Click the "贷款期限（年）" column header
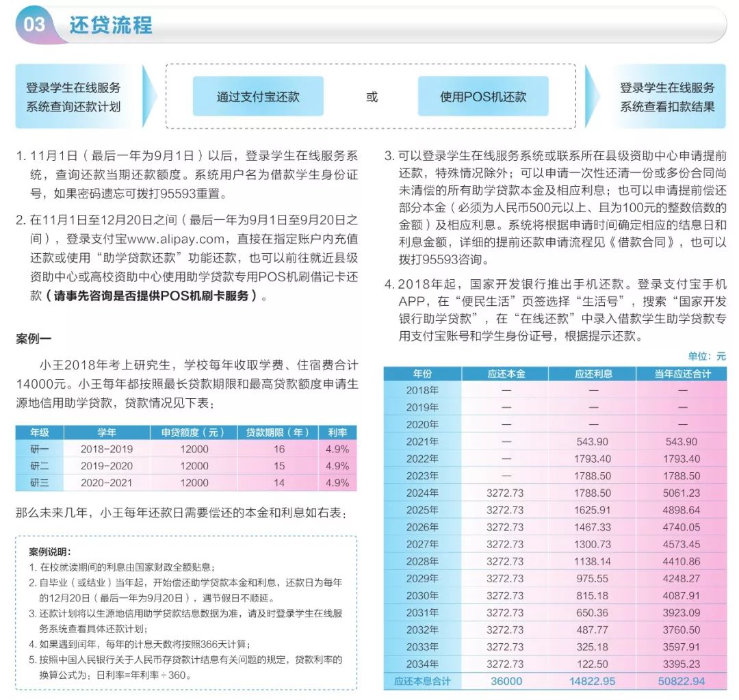Viewport: 739px width, 700px height. pos(278,432)
